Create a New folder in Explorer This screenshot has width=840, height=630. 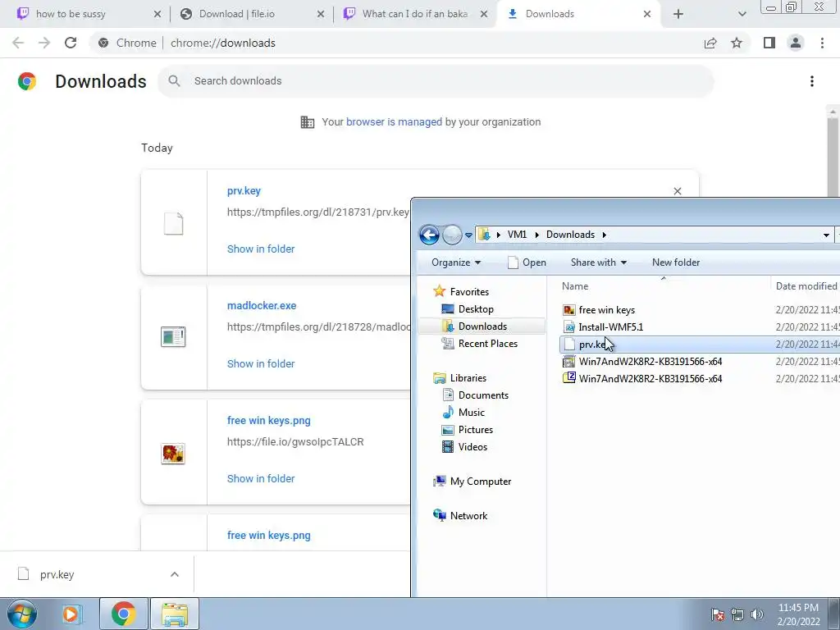tap(676, 262)
